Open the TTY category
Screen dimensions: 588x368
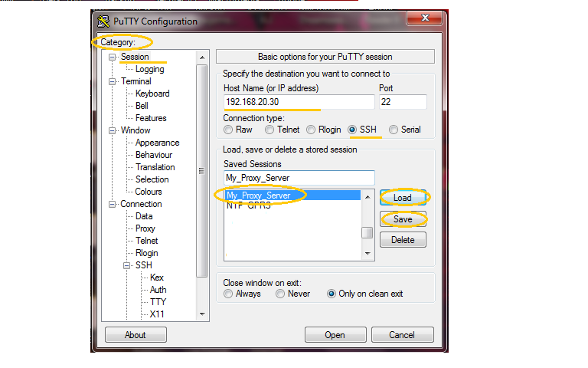pos(158,302)
